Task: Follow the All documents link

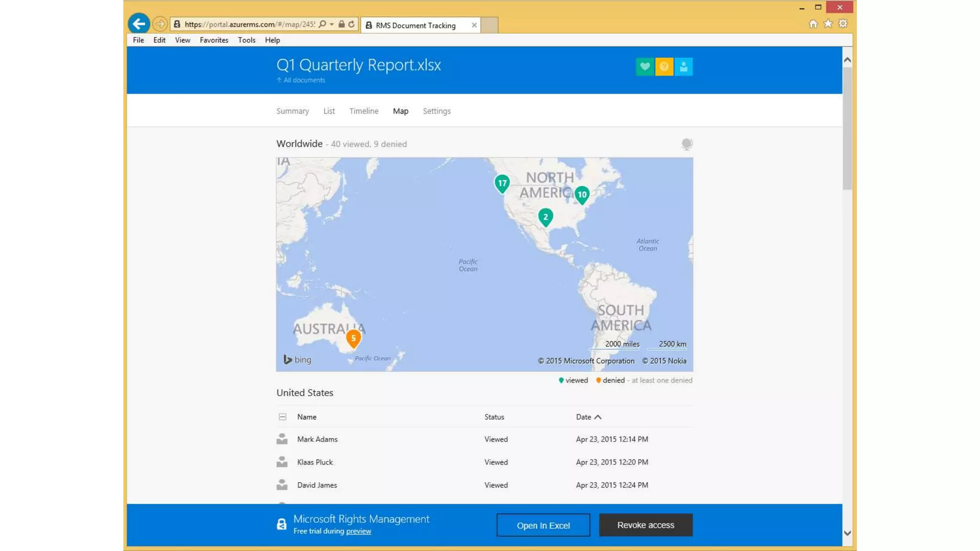Action: pos(304,80)
